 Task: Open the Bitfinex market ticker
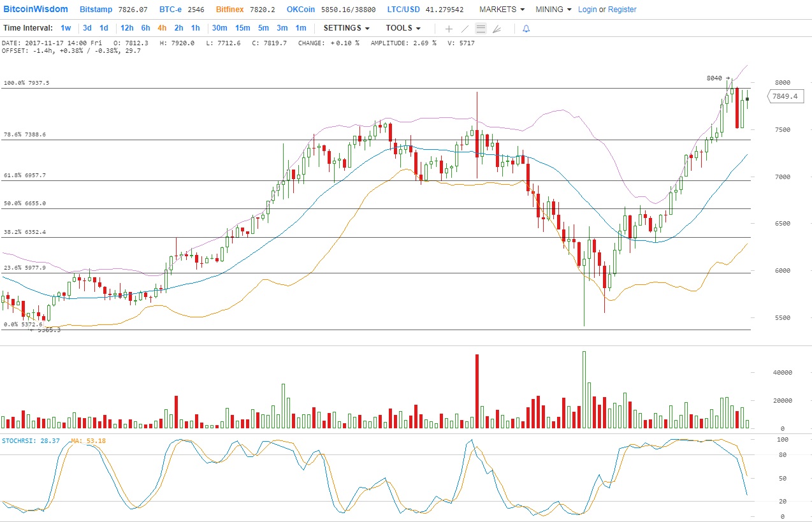tap(231, 10)
